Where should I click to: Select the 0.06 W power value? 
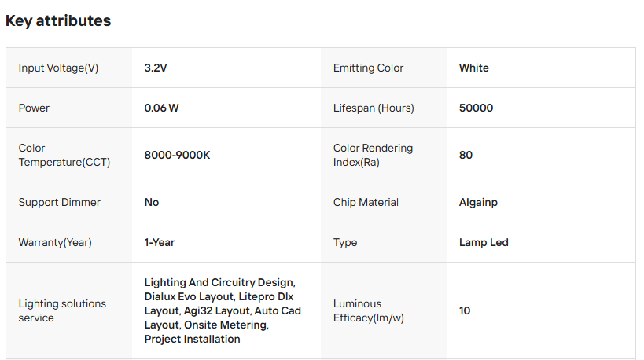[x=161, y=108]
